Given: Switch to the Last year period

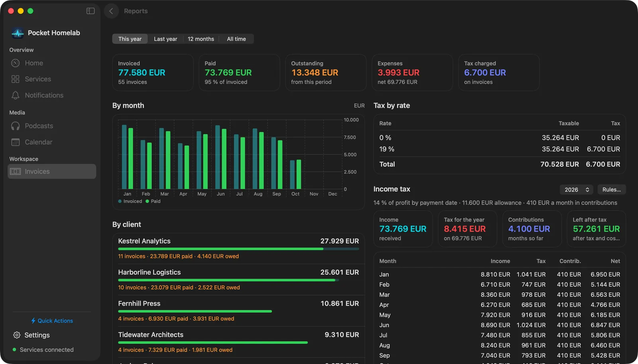Looking at the screenshot, I should point(165,39).
